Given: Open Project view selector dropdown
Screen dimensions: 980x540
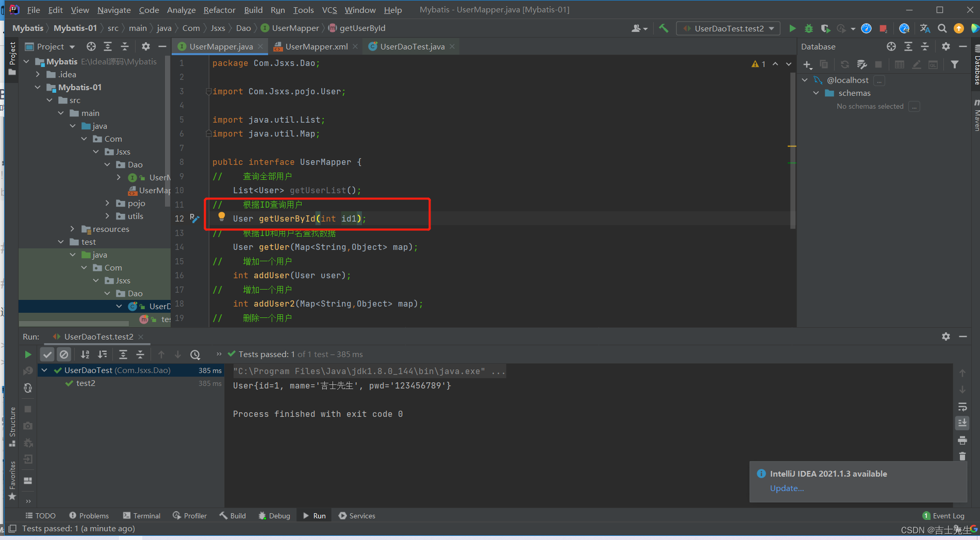Looking at the screenshot, I should coord(50,46).
